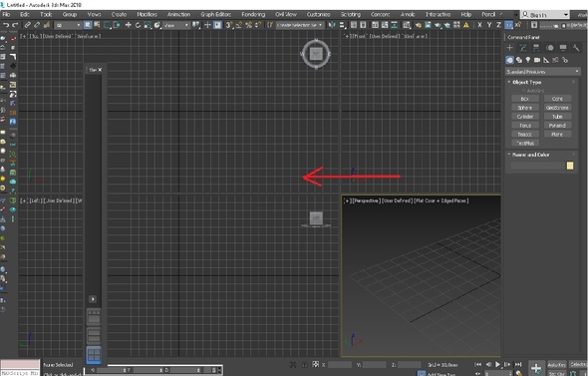Screen dimensions: 588x376
Task: Click the Play Animation button
Action: click(x=497, y=364)
